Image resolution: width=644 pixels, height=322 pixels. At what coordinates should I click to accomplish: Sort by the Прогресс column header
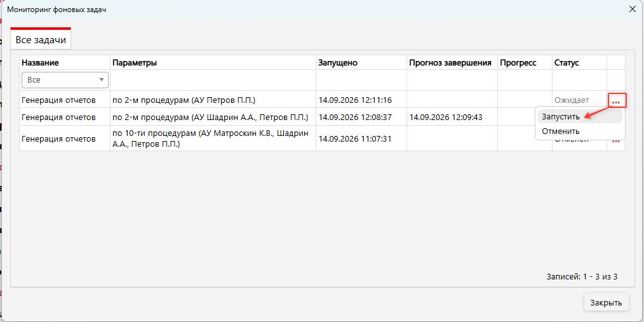(525, 62)
